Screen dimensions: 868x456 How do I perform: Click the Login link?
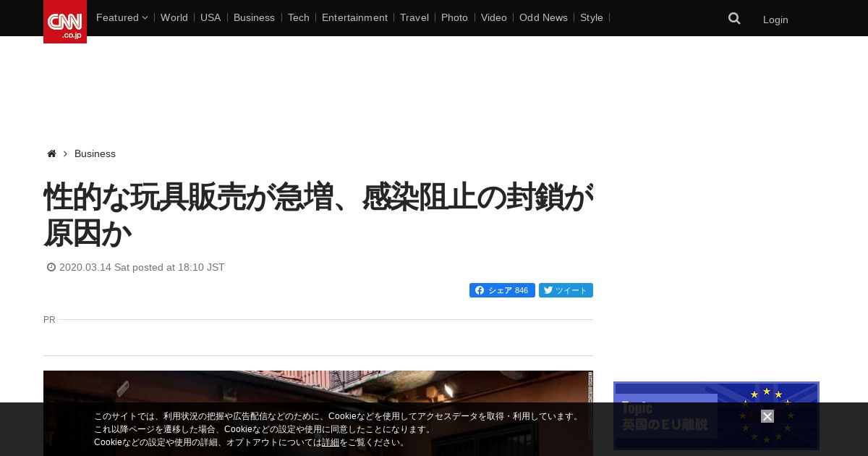775,20
